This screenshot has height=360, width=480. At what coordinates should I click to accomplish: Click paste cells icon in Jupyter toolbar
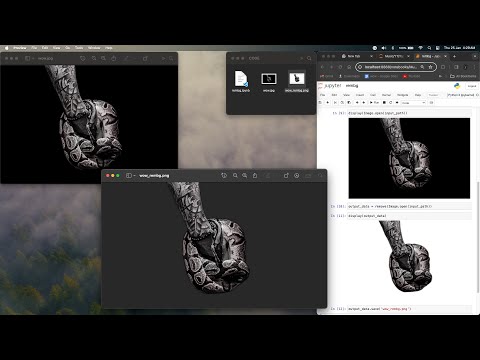point(349,103)
